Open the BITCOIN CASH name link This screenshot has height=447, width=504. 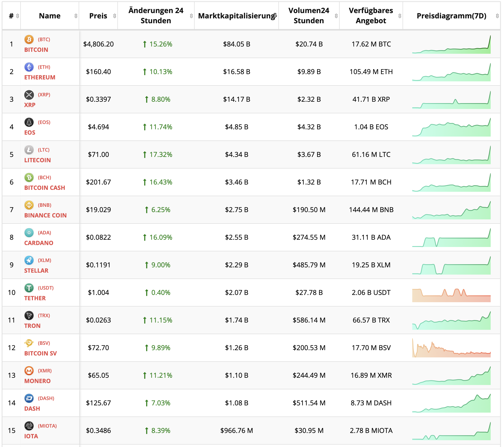click(x=45, y=188)
